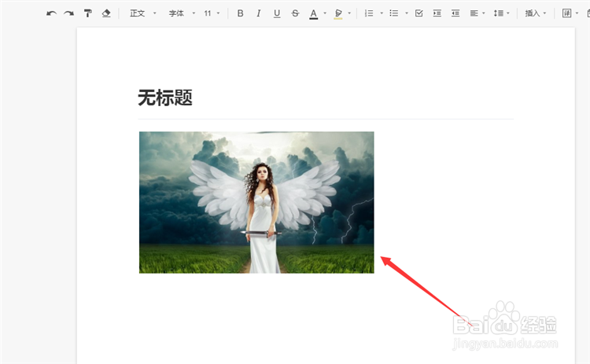The image size is (590, 364).
Task: Apply strikethrough formatting
Action: click(x=295, y=13)
